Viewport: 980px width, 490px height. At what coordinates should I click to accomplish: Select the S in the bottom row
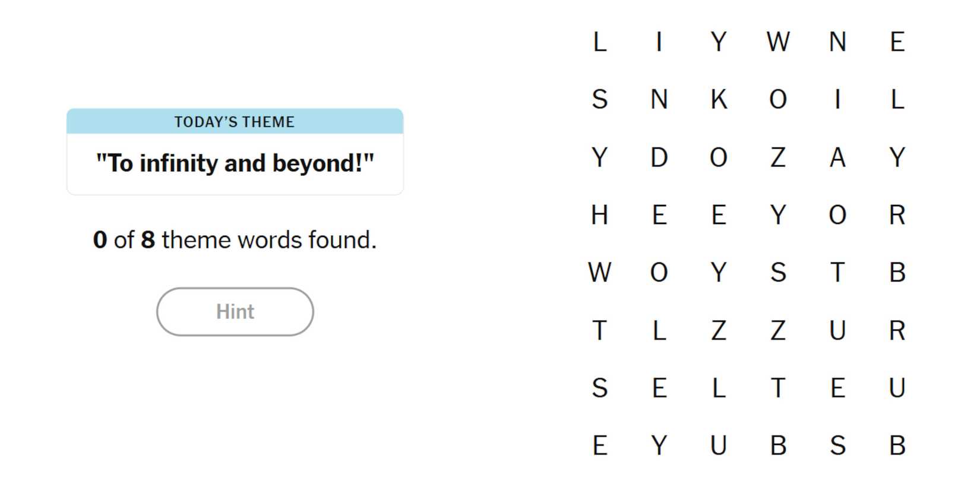point(837,445)
